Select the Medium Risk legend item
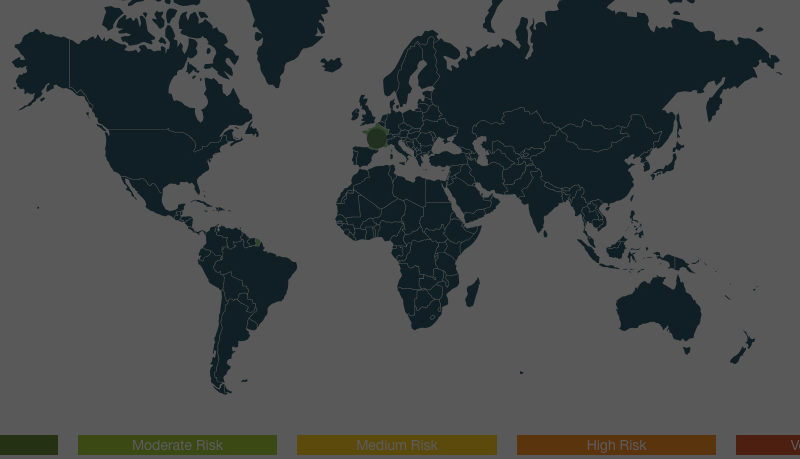The width and height of the screenshot is (800, 459). click(x=397, y=445)
